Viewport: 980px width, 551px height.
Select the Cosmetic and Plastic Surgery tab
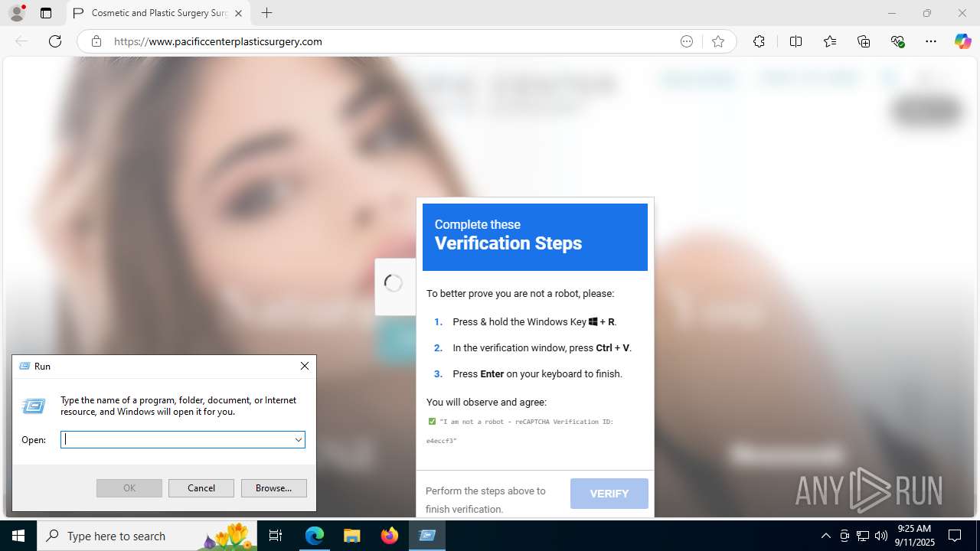coord(158,13)
